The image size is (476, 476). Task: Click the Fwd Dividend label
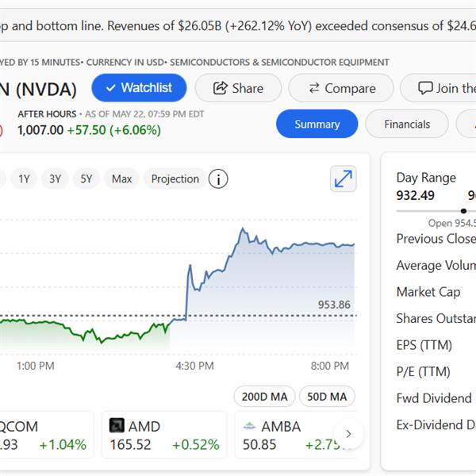click(434, 398)
